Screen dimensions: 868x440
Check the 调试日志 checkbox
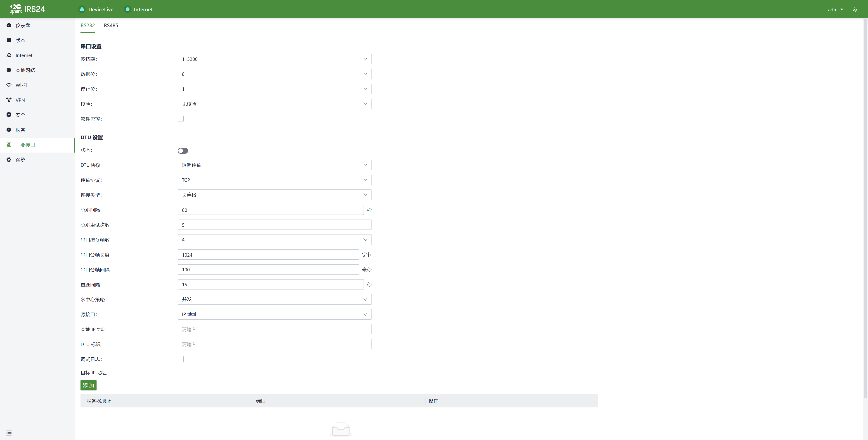pos(181,359)
